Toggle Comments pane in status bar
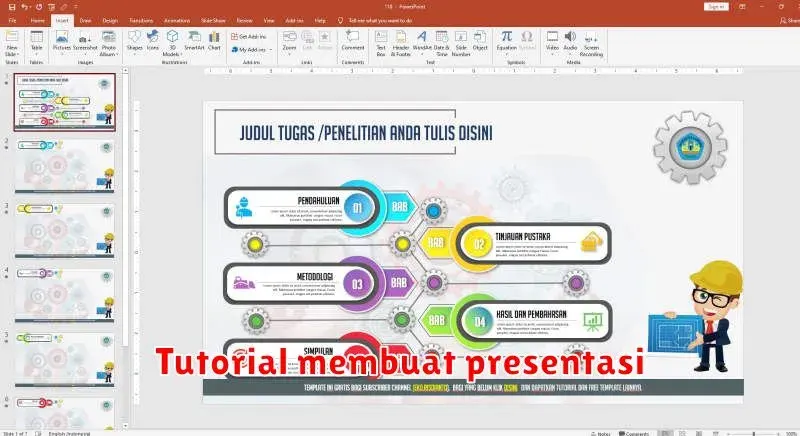The image size is (800, 436). 634,433
